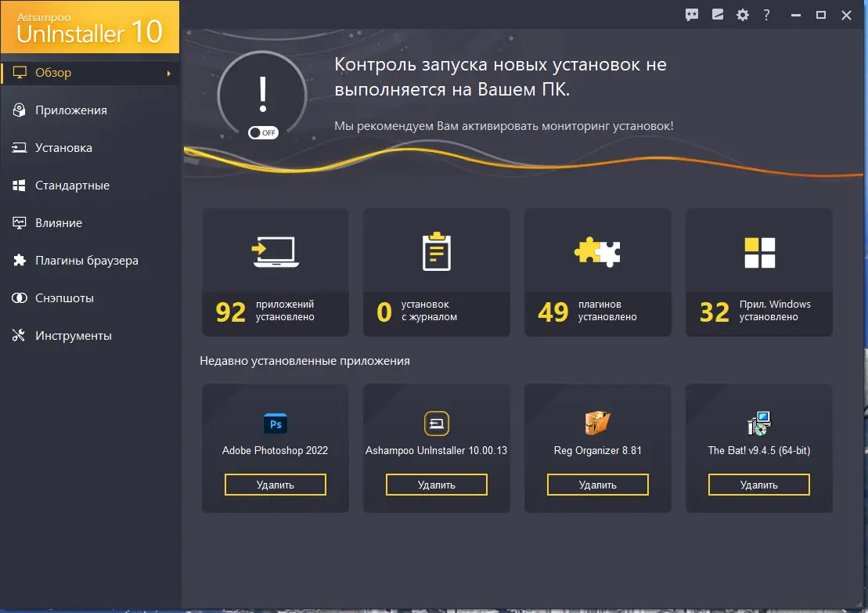Click the Приложения sidebar icon
Image resolution: width=868 pixels, height=613 pixels.
pyautogui.click(x=20, y=110)
